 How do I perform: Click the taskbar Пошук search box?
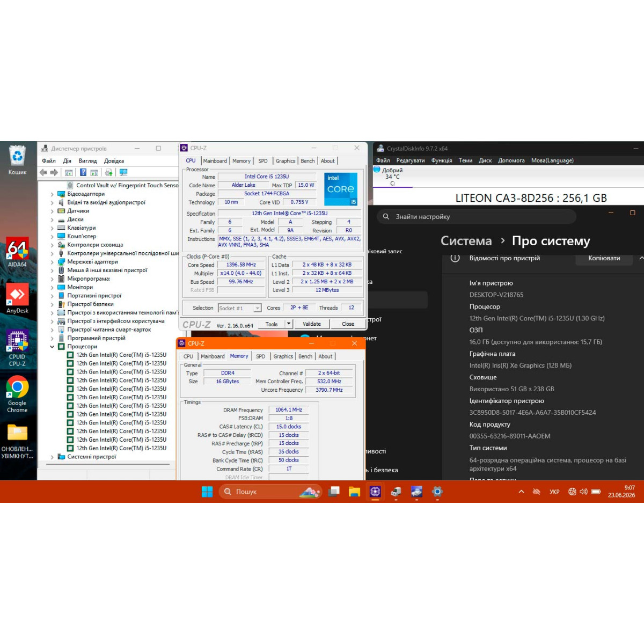coord(270,492)
